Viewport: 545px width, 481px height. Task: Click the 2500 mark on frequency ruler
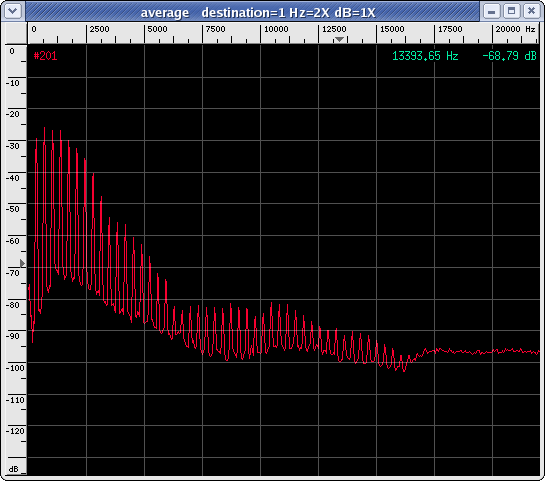(x=99, y=29)
